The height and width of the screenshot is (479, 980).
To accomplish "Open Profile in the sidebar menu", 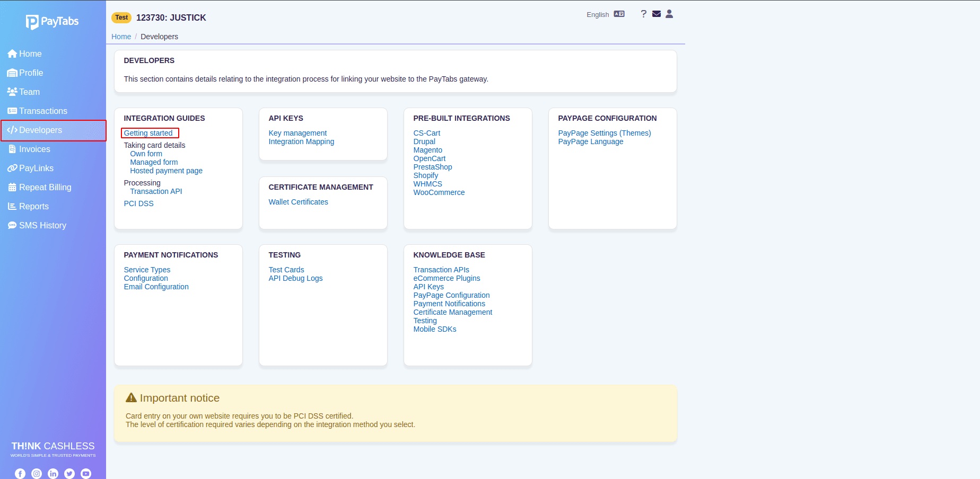I will pos(31,73).
